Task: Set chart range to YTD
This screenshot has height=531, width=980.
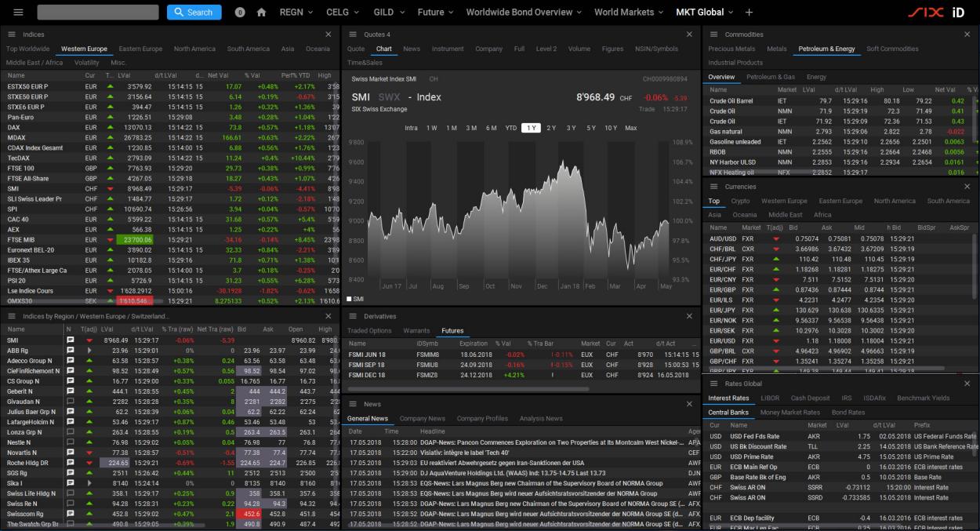Action: coord(511,128)
